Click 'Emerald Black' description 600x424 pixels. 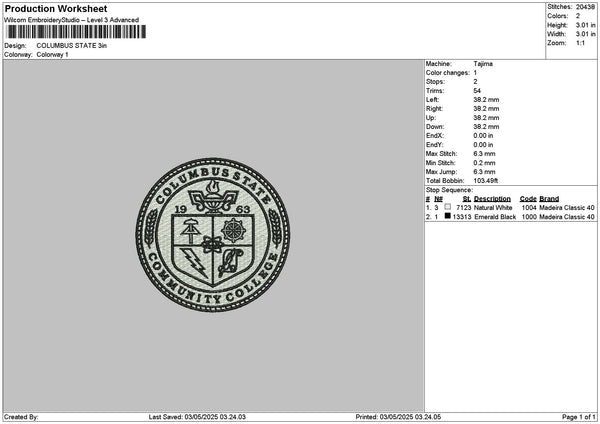[x=495, y=217]
